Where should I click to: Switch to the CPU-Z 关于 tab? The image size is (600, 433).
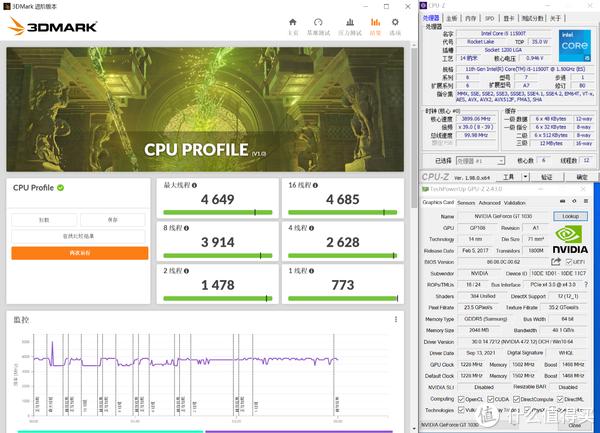555,18
